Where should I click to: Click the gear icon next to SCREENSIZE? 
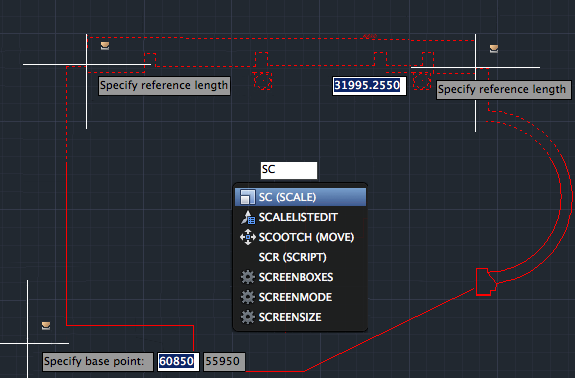coord(248,317)
